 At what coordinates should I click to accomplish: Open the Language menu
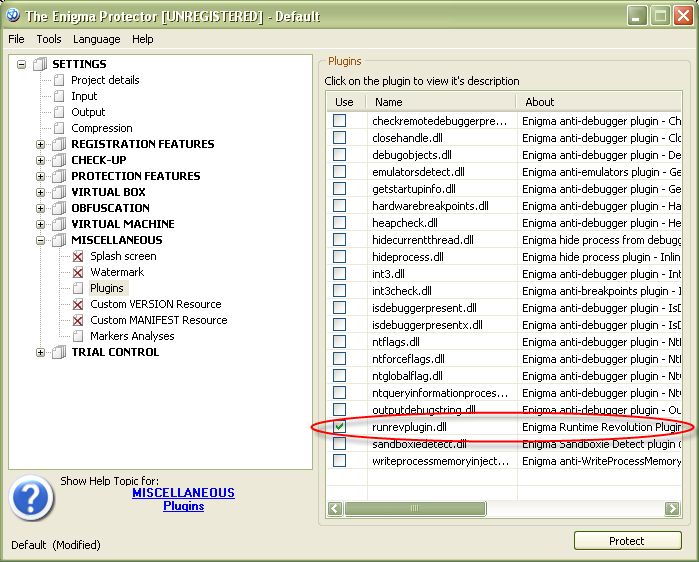tap(97, 39)
